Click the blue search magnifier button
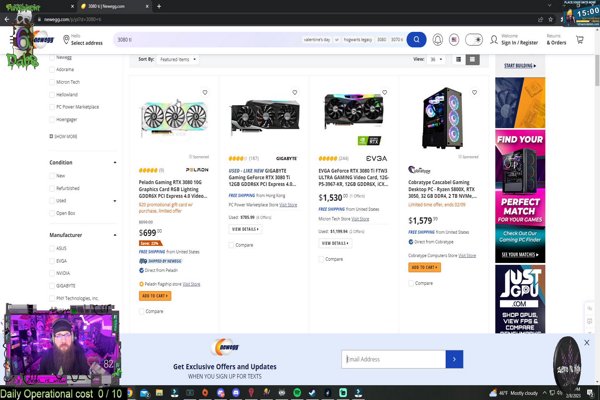 416,39
